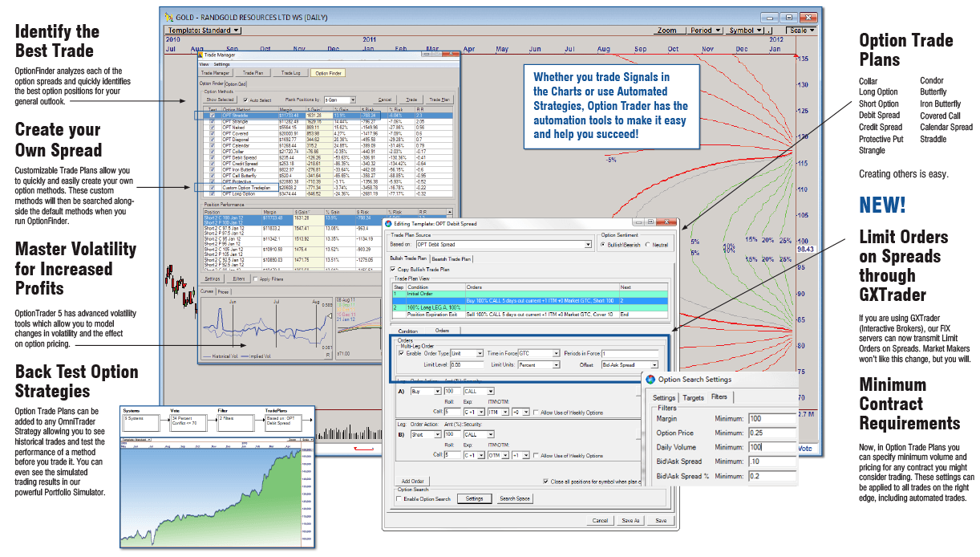Open the Settings menu in Trade Manager

(x=221, y=64)
